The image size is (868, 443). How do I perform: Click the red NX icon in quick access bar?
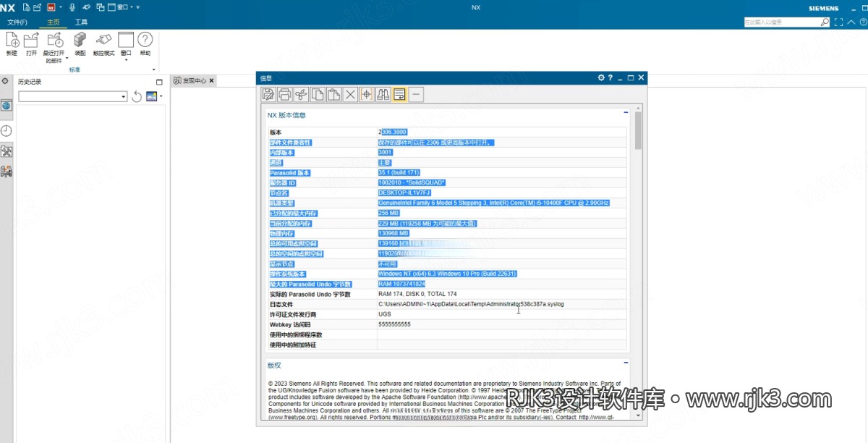coord(51,7)
